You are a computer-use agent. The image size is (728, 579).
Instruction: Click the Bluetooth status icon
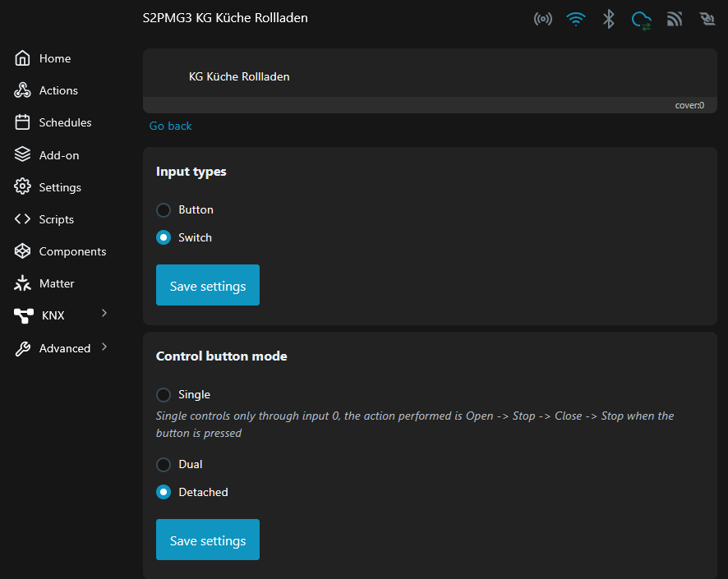click(609, 19)
